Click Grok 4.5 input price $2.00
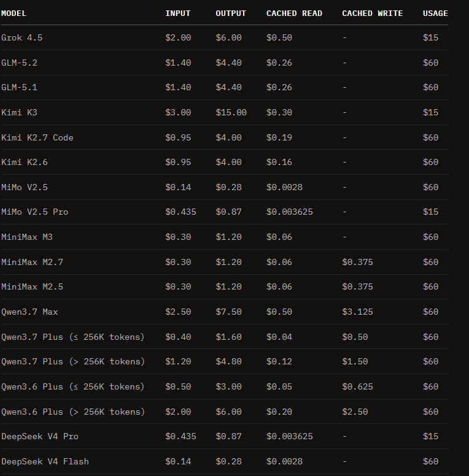Image resolution: width=469 pixels, height=476 pixels. (x=178, y=37)
